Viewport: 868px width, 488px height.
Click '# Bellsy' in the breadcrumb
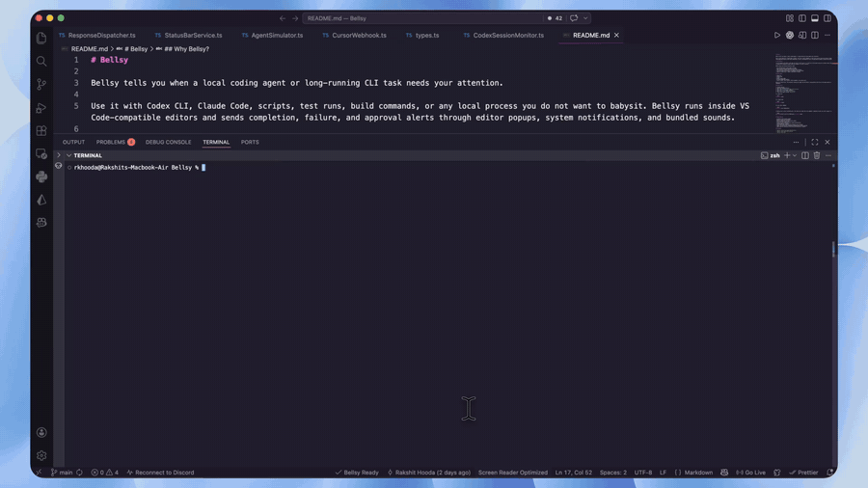tap(136, 48)
